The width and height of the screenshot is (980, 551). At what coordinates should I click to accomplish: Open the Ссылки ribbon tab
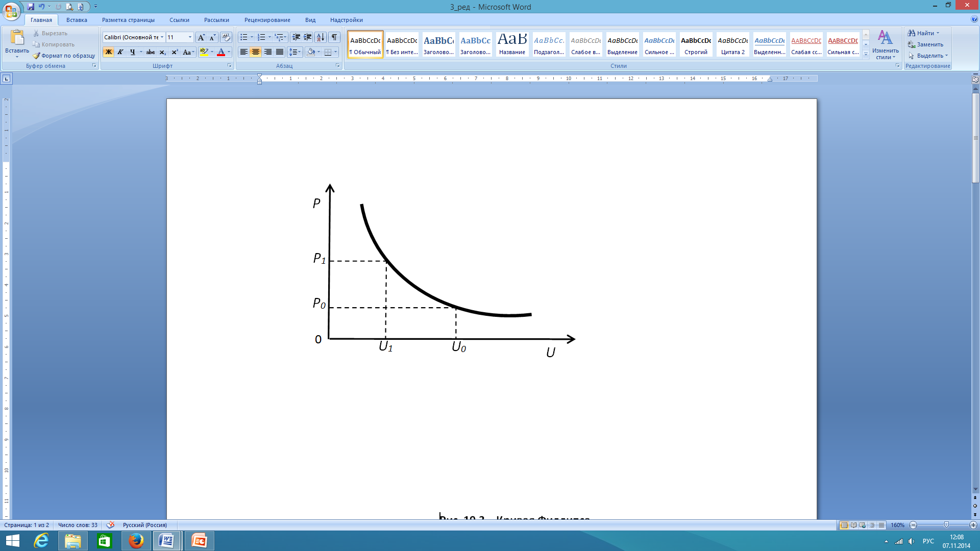click(x=179, y=20)
